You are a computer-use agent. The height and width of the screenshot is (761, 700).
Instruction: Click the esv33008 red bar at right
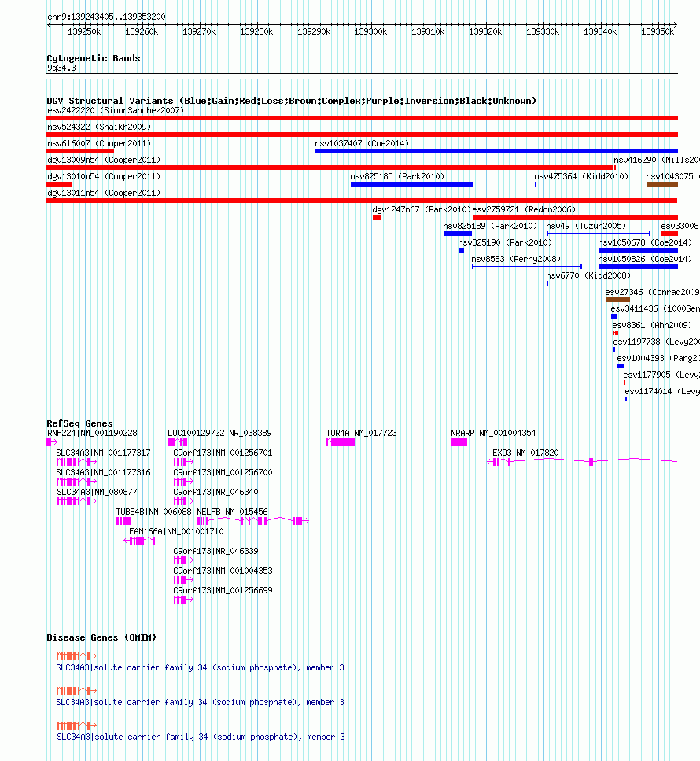coord(669,234)
